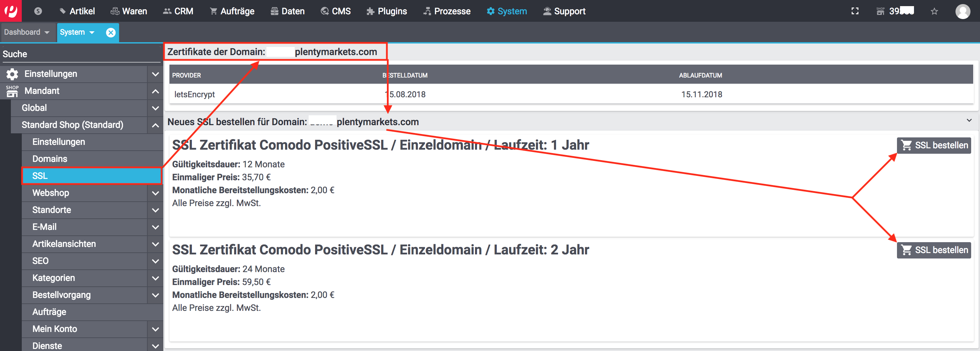The image size is (980, 351).
Task: Select the letsEncrypt certificate row
Action: point(571,94)
